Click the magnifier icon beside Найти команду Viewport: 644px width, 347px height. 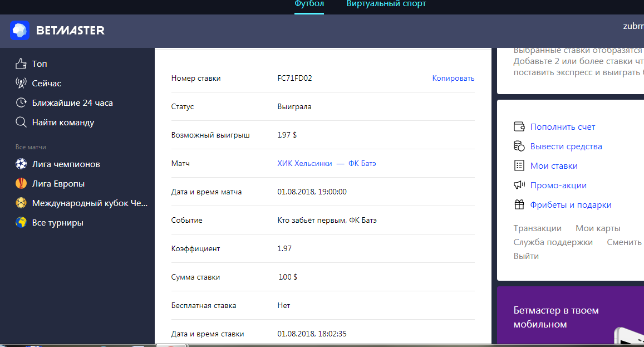tap(21, 122)
